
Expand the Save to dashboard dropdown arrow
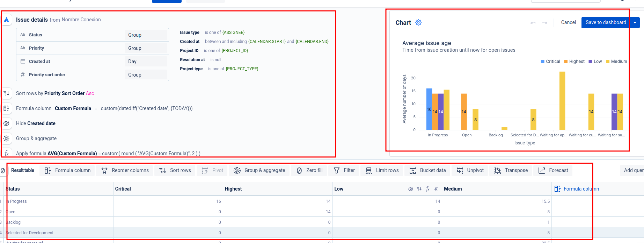click(635, 23)
